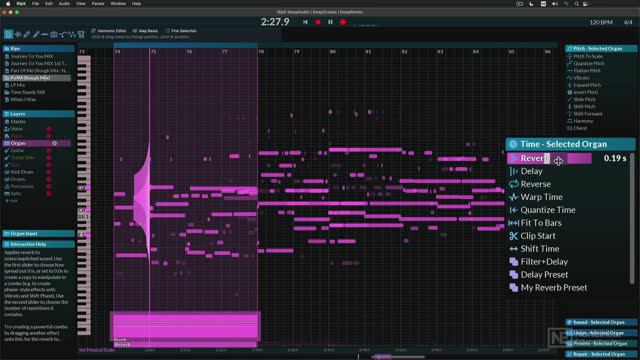Click the Shift Time double-arrow icon

[513, 249]
